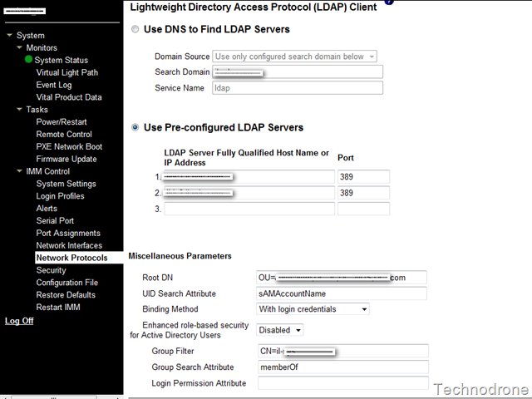
Task: Open the Security page
Action: 52,270
